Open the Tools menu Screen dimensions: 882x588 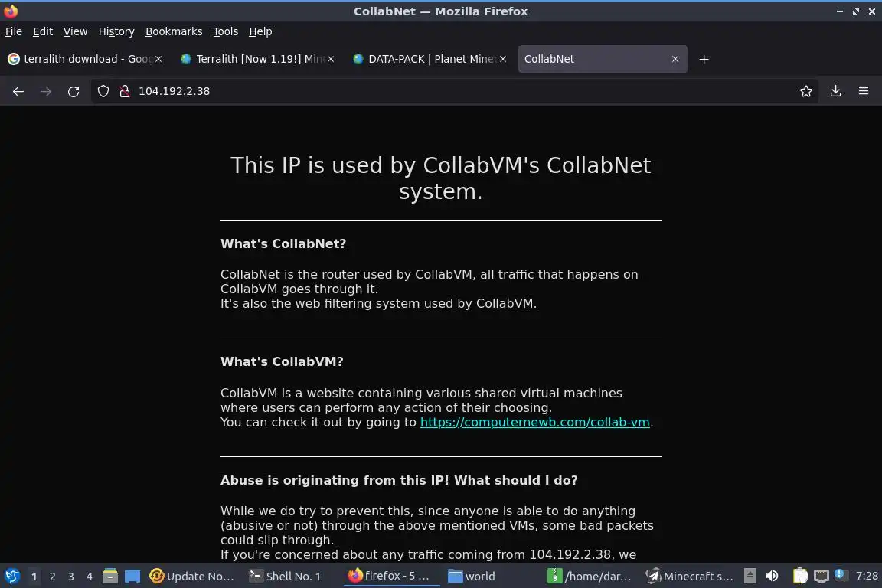coord(226,31)
